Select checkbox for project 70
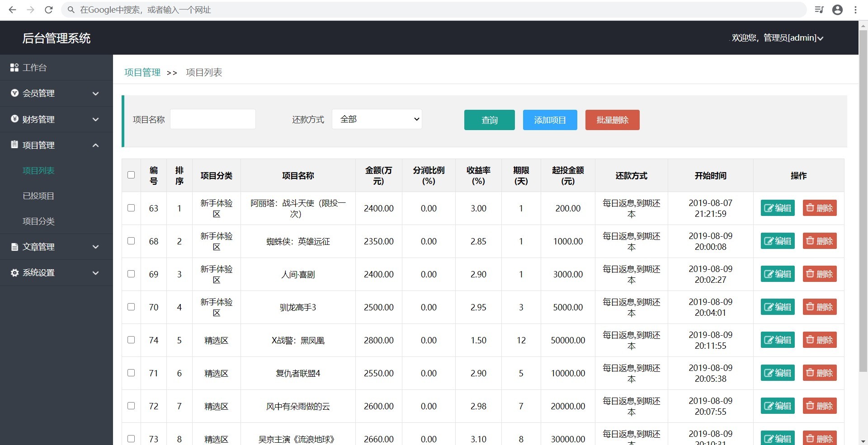 (131, 307)
